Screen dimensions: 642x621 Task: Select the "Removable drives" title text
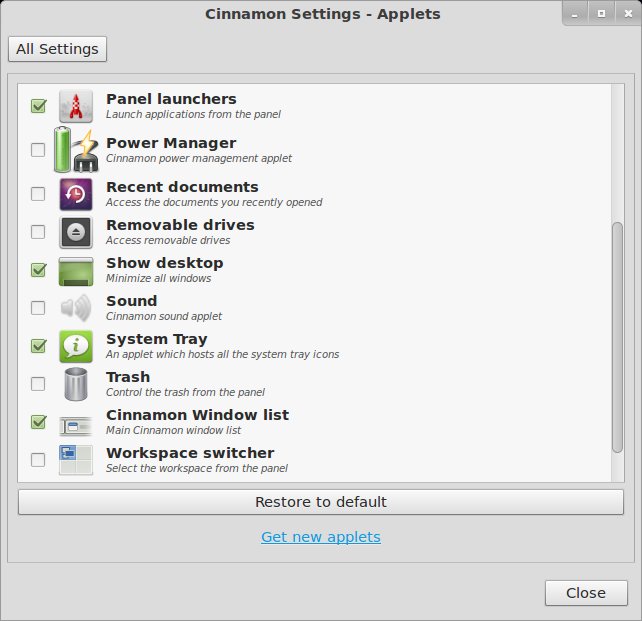(180, 225)
